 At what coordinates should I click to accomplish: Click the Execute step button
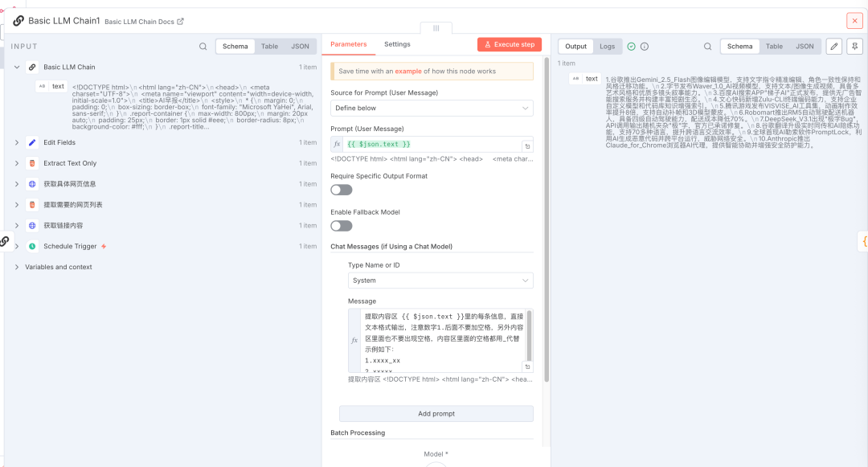(x=510, y=44)
